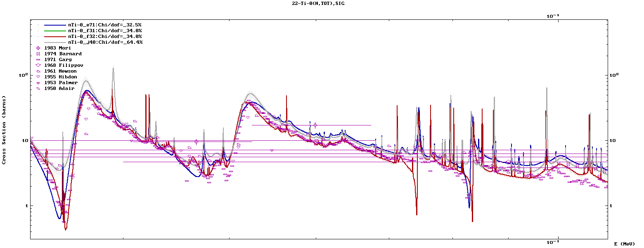Click the red nTi-0_f32 legend line
644x248 pixels.
click(x=55, y=36)
